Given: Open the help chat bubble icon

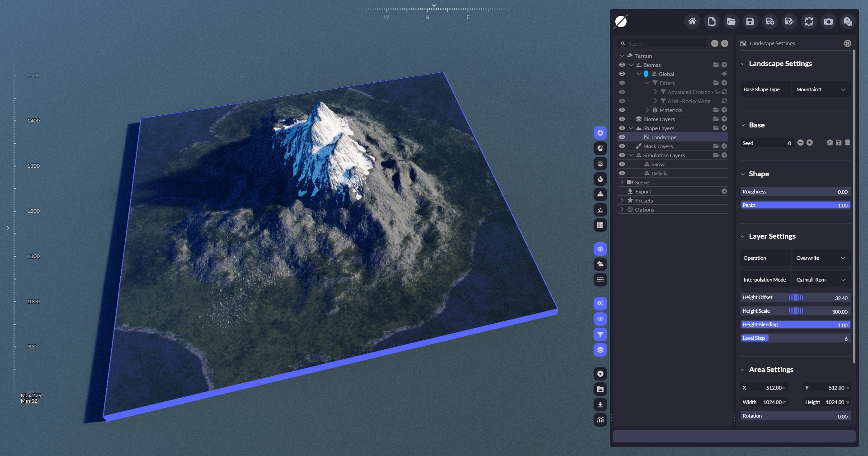Looking at the screenshot, I should pyautogui.click(x=848, y=21).
